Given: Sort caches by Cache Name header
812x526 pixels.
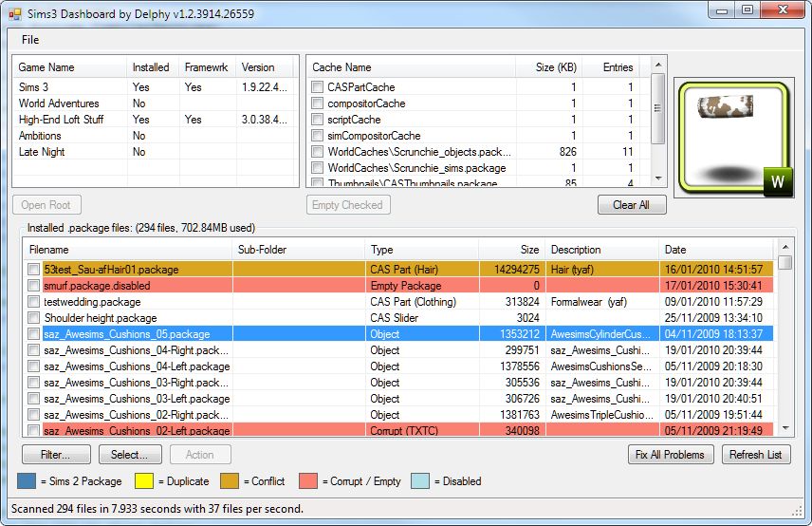Looking at the screenshot, I should (412, 67).
